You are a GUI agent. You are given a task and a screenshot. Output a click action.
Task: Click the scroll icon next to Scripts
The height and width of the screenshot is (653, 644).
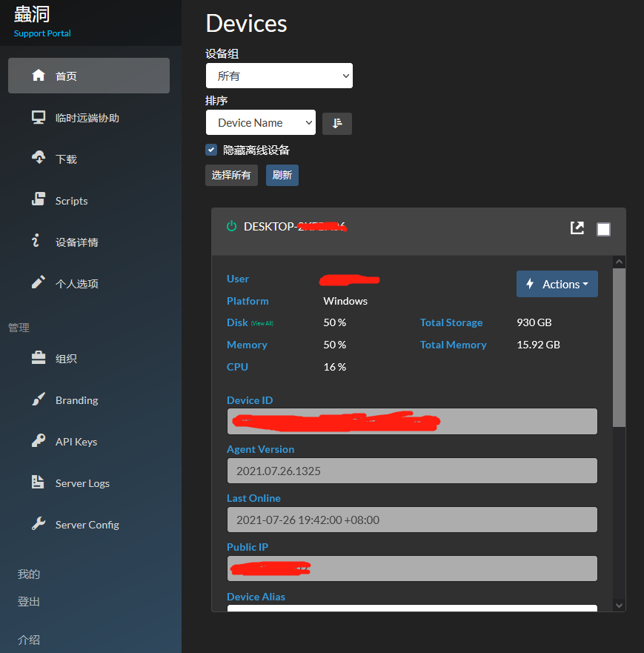click(x=39, y=200)
